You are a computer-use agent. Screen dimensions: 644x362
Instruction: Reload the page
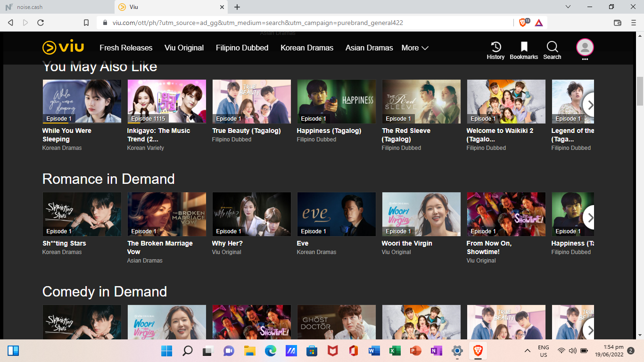pos(41,23)
